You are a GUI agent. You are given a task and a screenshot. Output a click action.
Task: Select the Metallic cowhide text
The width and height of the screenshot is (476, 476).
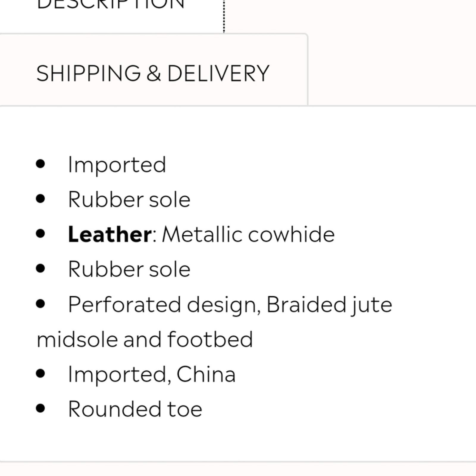pyautogui.click(x=248, y=234)
